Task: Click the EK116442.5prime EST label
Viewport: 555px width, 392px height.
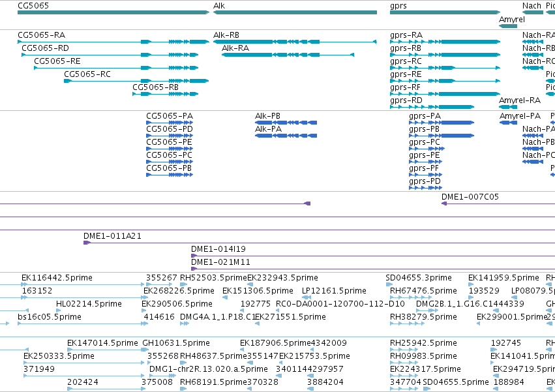Action: [x=57, y=278]
